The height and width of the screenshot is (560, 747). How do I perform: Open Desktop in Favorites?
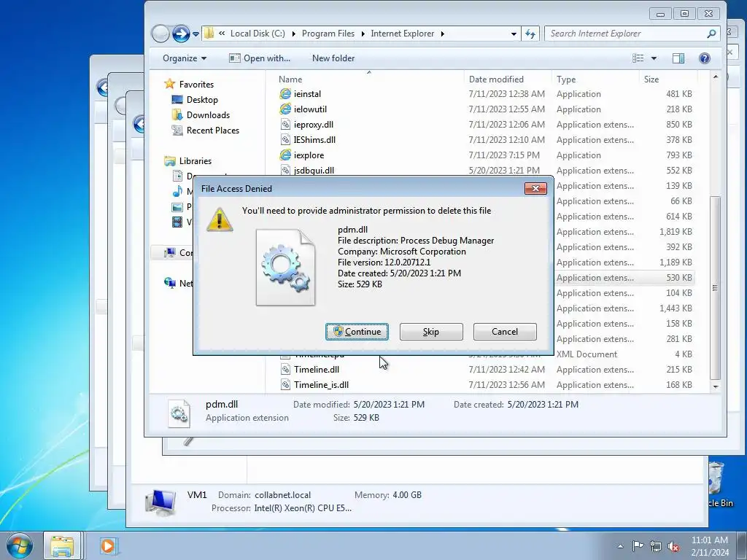point(202,99)
